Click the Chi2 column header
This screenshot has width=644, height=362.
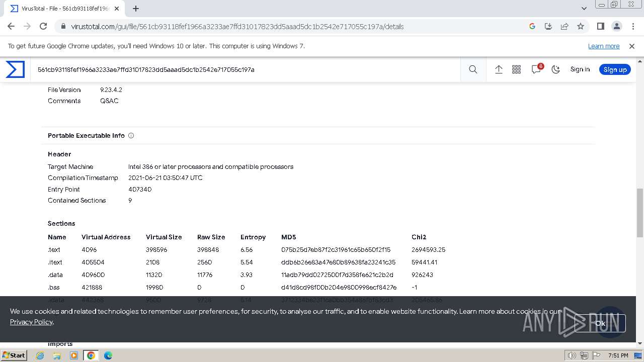[419, 237]
